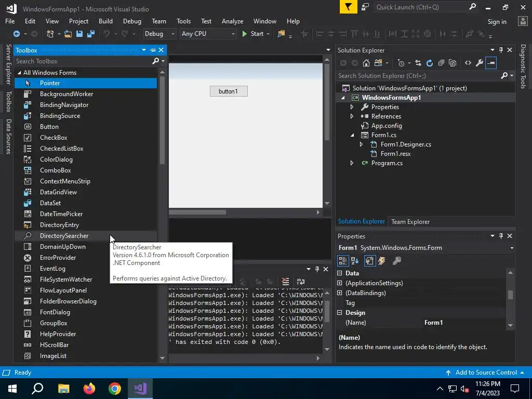Viewport: 532px width, 399px height.
Task: Open Properties via the wrench icon in Solution Explorer
Action: (x=480, y=63)
